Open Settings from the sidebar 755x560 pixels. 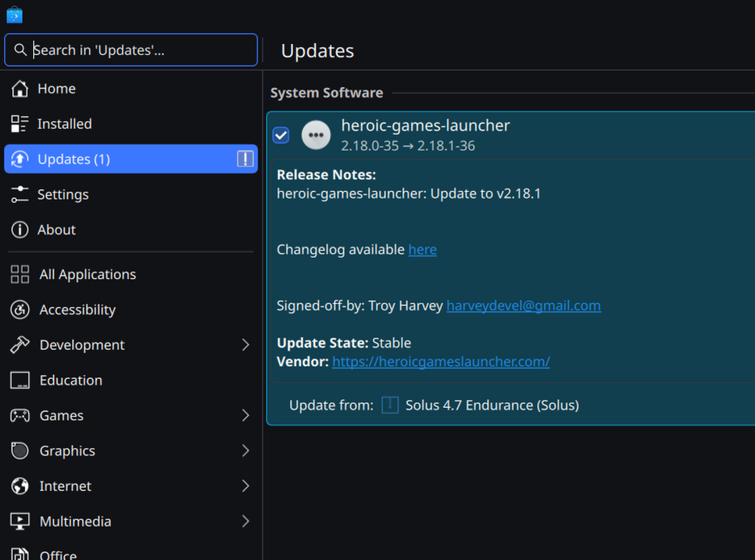coord(131,194)
